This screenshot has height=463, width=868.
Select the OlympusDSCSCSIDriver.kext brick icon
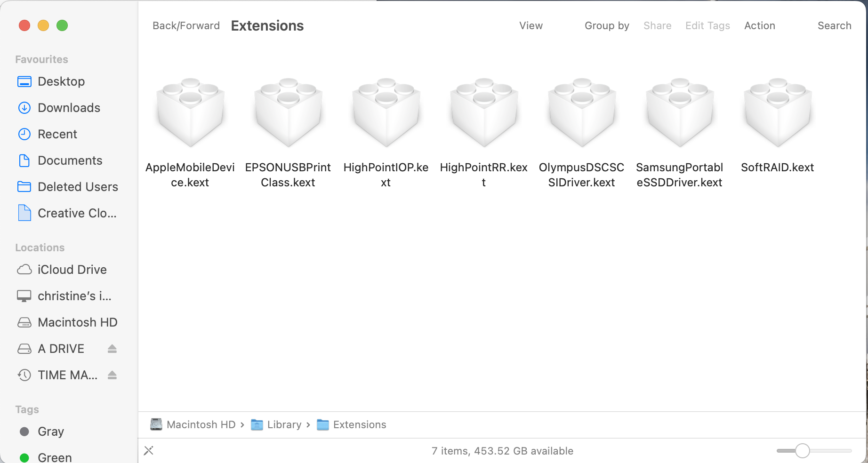click(582, 112)
